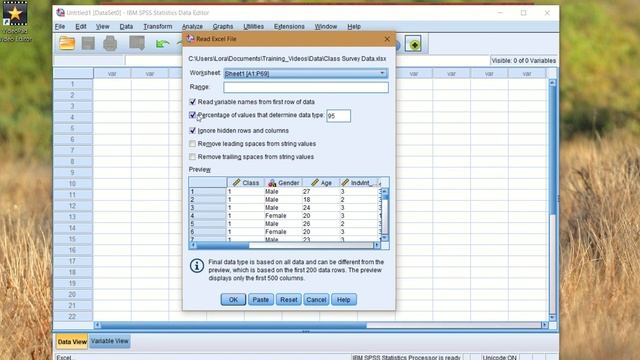Open the Window menu

(x=326, y=27)
